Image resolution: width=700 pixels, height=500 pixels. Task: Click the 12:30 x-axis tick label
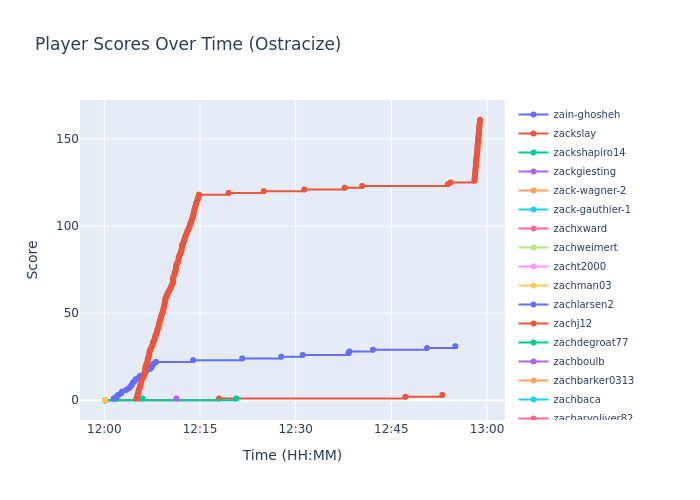coord(295,429)
